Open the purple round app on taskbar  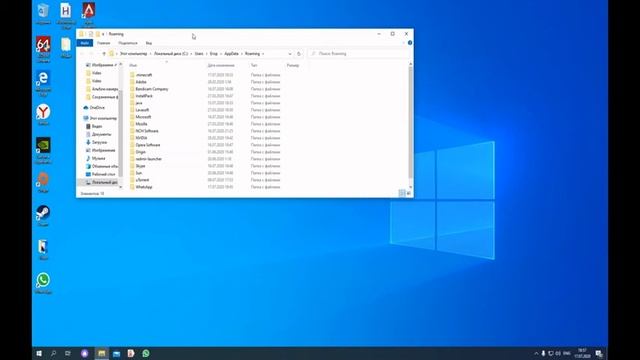pos(84,353)
